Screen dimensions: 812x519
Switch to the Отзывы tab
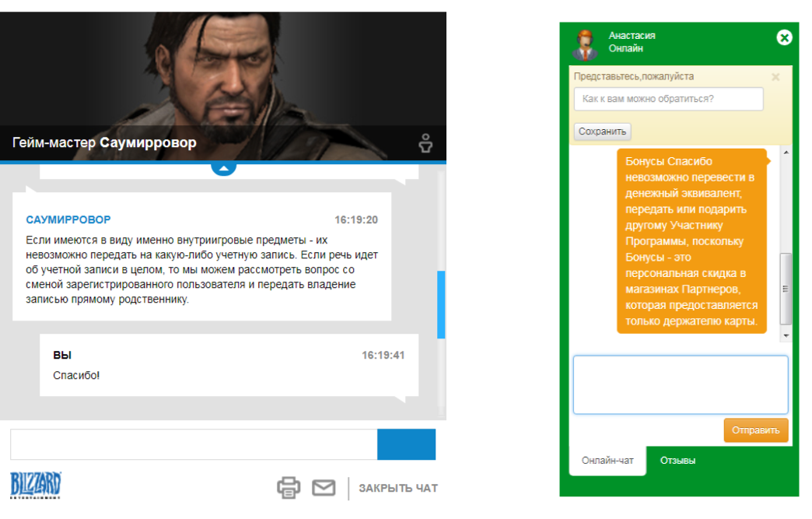677,461
